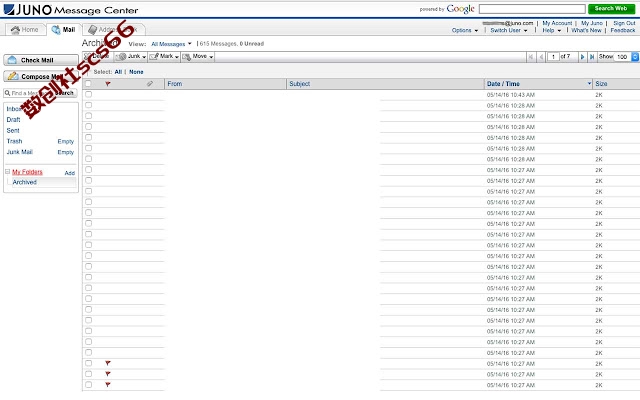Toggle the select-all checkbox in header row
Screen dimensions: 640x400
[88, 84]
